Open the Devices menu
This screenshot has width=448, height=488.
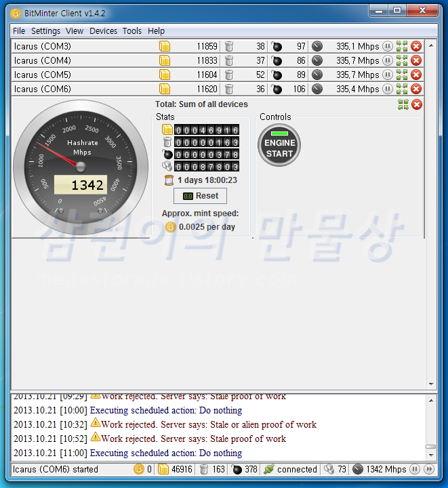click(103, 31)
